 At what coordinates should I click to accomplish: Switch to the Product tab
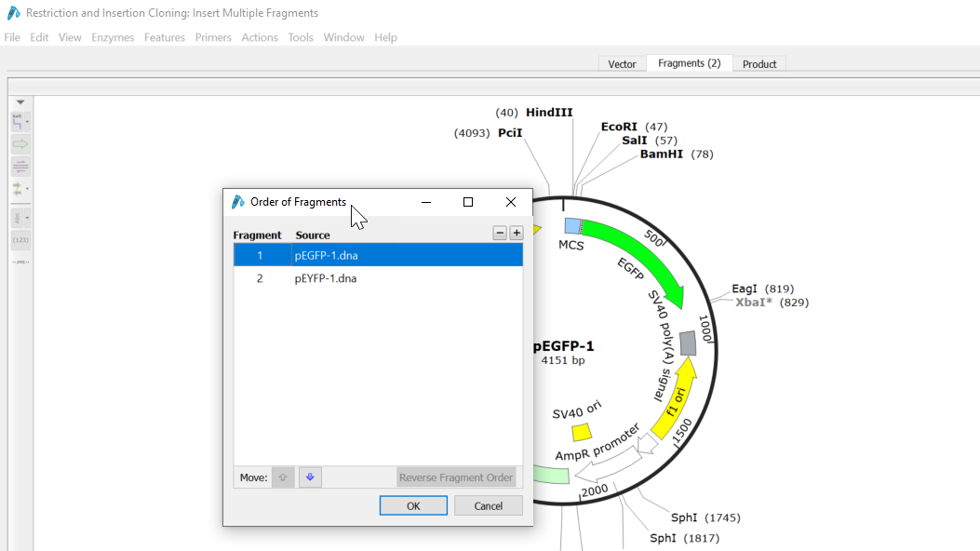(x=759, y=63)
